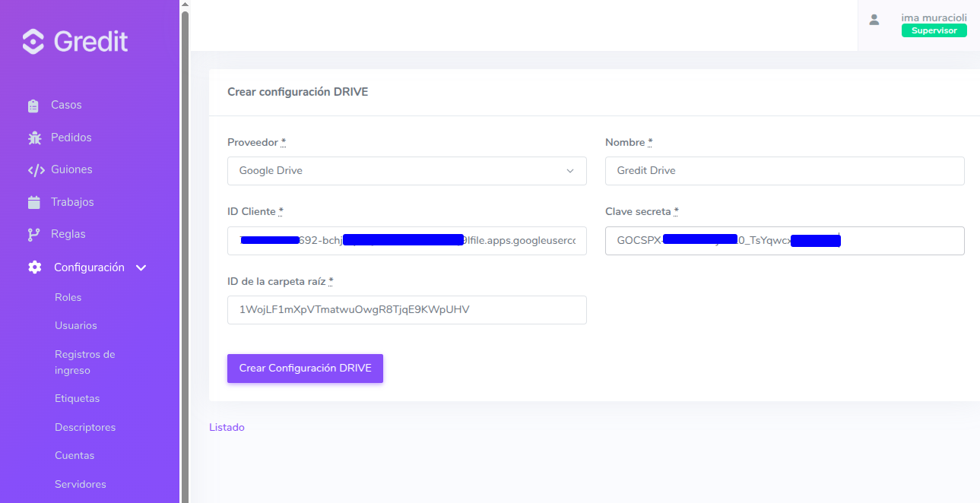
Task: Select Etiquetas in Configuración submenu
Action: 78,399
